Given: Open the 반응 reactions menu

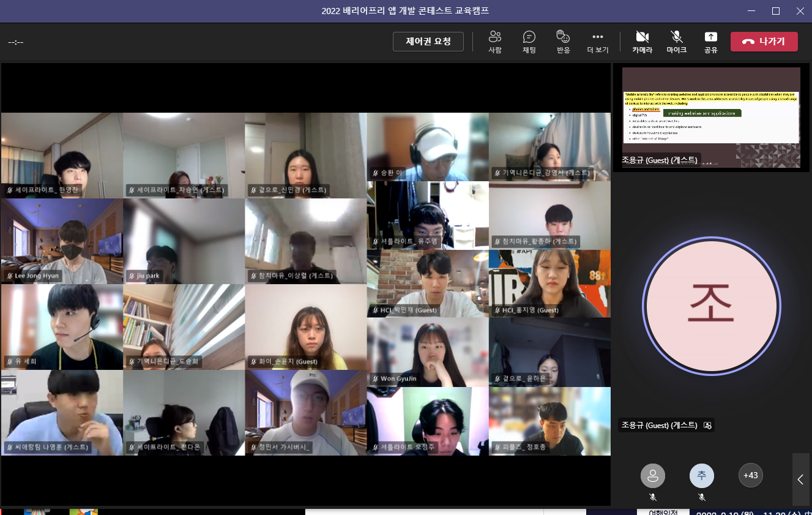Looking at the screenshot, I should click(563, 42).
